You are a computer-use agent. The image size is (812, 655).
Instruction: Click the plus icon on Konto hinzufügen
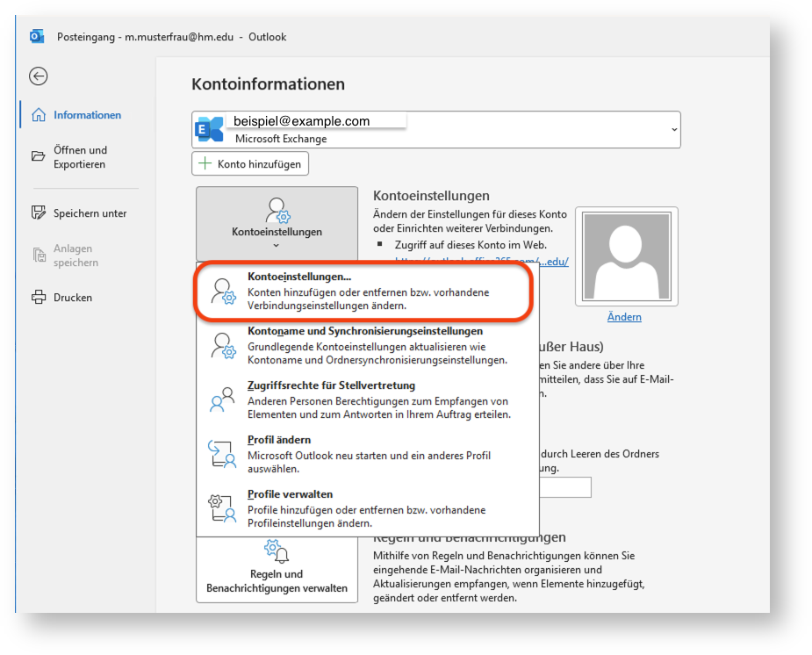(205, 163)
